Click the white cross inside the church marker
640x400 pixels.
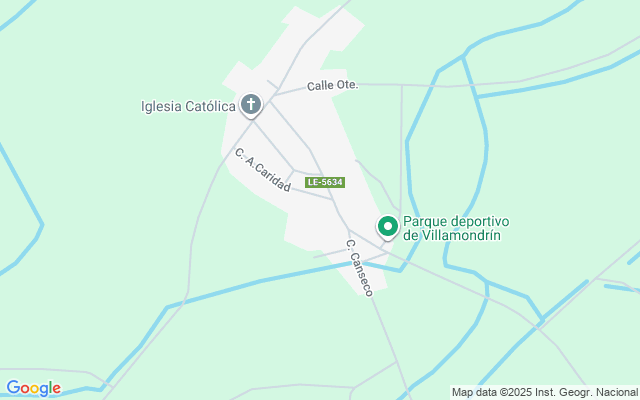point(251,104)
